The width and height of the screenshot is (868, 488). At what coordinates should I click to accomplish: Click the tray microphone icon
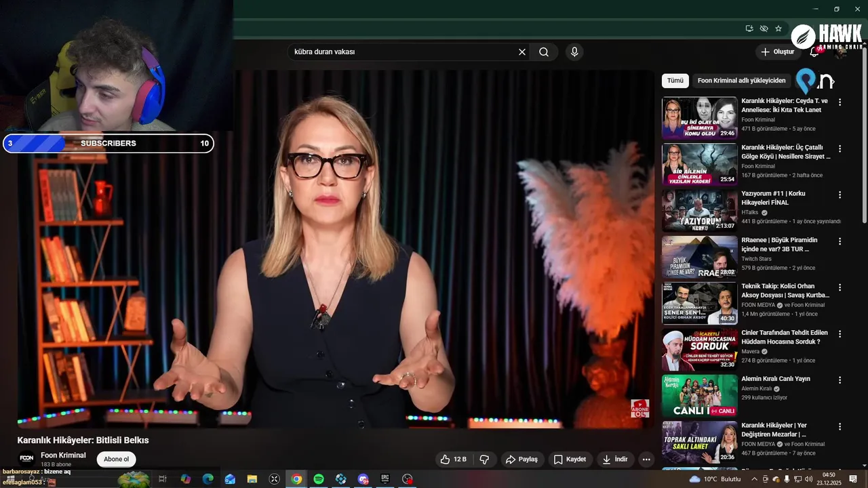[787, 479]
